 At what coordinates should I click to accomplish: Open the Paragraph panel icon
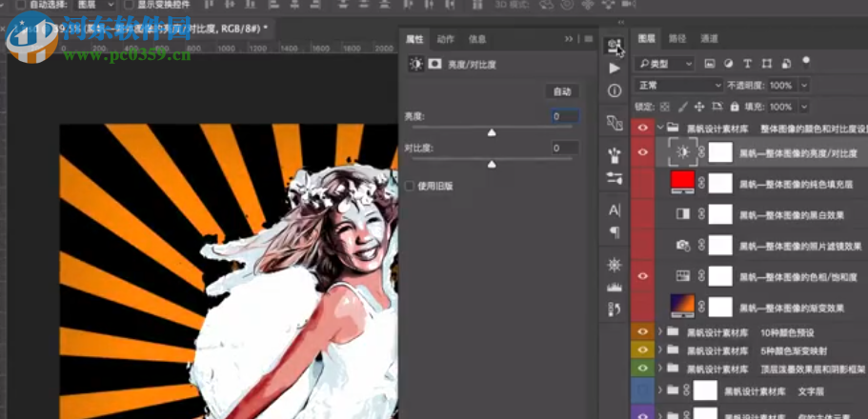tap(615, 232)
